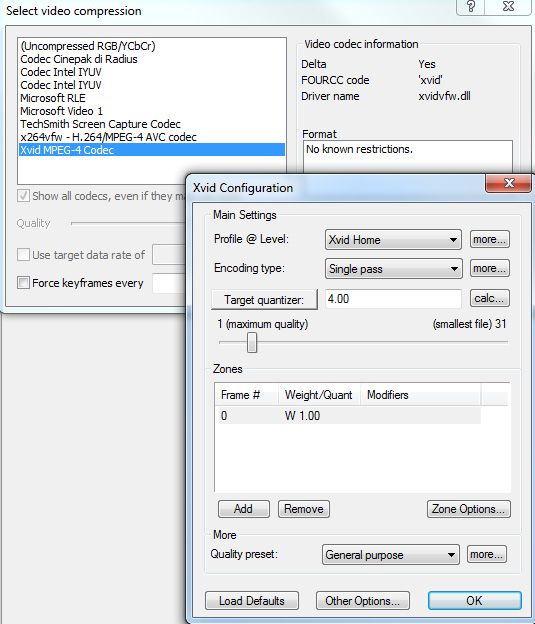
Task: Toggle Show all codecs checkbox
Action: [x=23, y=196]
